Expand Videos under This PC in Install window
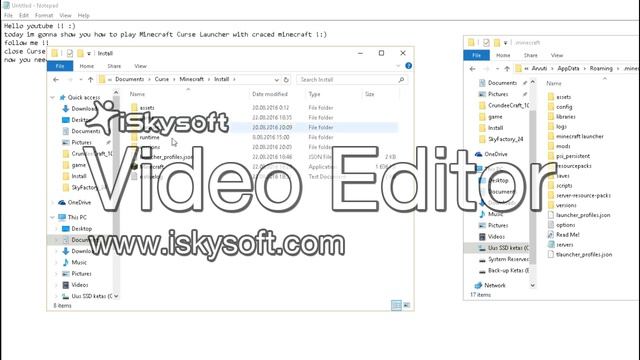The width and height of the screenshot is (640, 360). [x=57, y=285]
